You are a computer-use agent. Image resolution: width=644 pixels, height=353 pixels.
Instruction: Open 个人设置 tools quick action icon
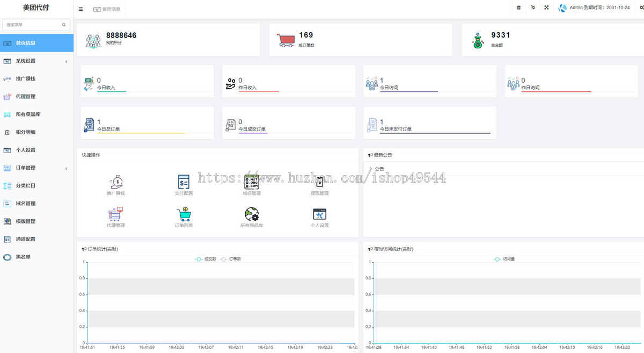point(320,214)
